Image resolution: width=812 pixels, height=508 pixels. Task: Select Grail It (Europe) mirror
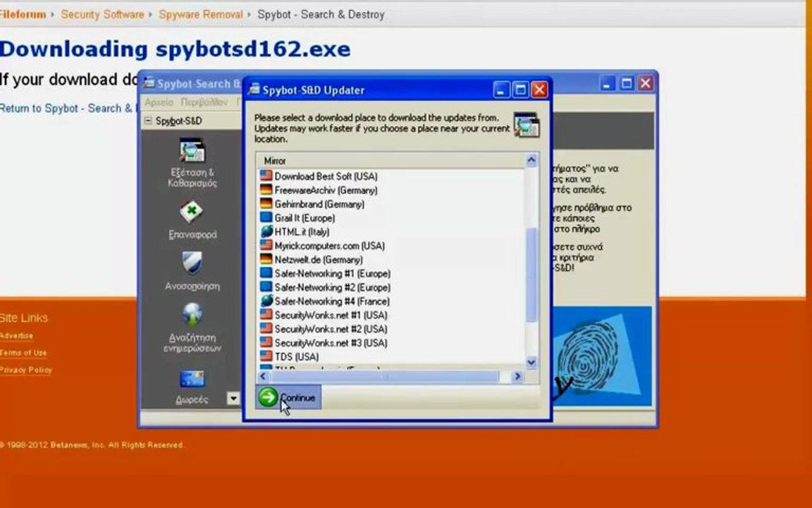pyautogui.click(x=304, y=218)
